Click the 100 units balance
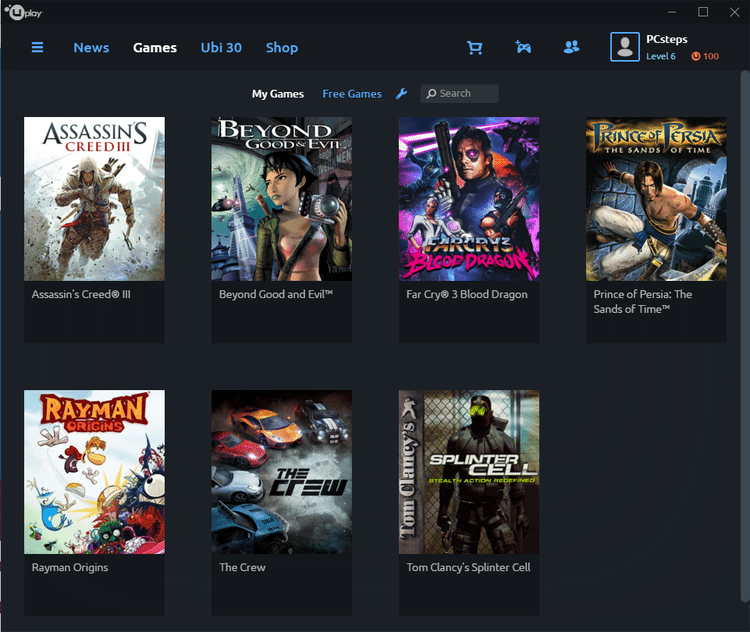Screen dimensions: 750x632 click(x=711, y=56)
